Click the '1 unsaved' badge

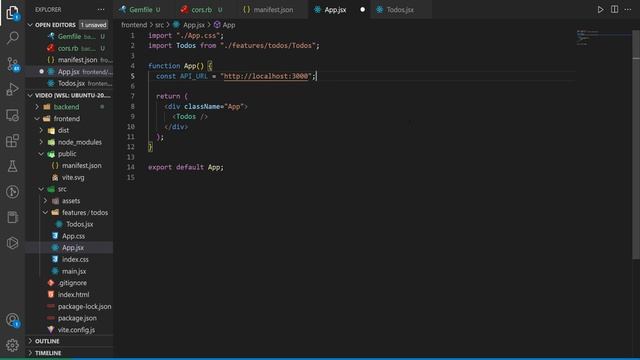[x=93, y=25]
